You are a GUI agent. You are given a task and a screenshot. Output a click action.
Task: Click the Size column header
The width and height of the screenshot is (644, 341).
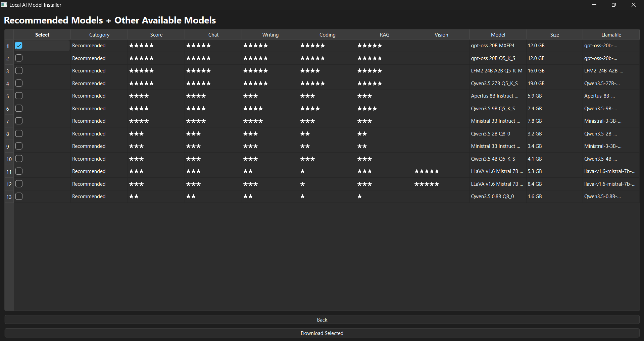(555, 35)
